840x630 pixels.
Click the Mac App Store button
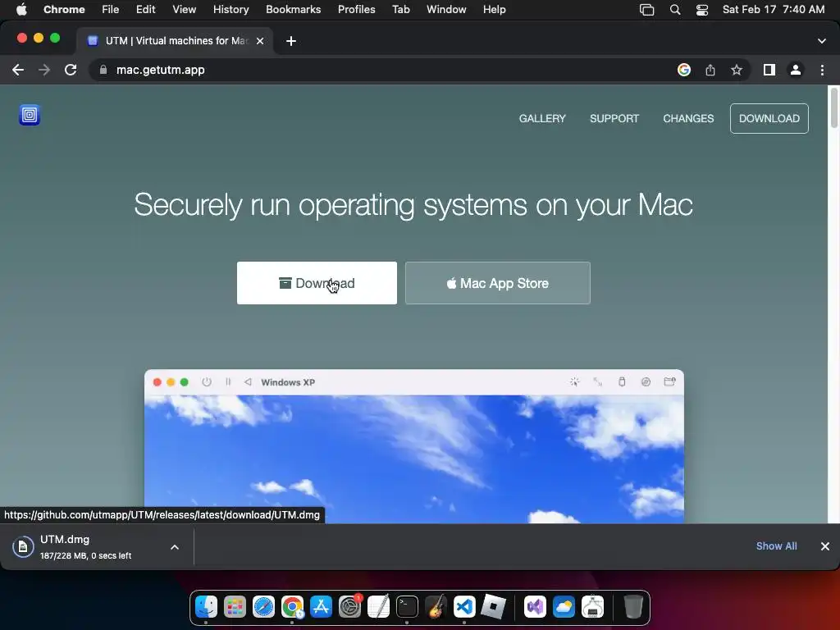(498, 283)
